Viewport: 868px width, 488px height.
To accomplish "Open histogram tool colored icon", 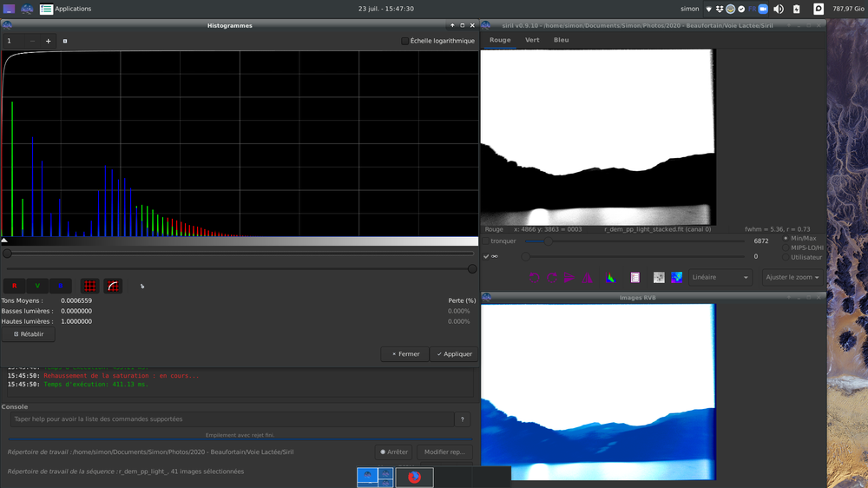I will (610, 278).
